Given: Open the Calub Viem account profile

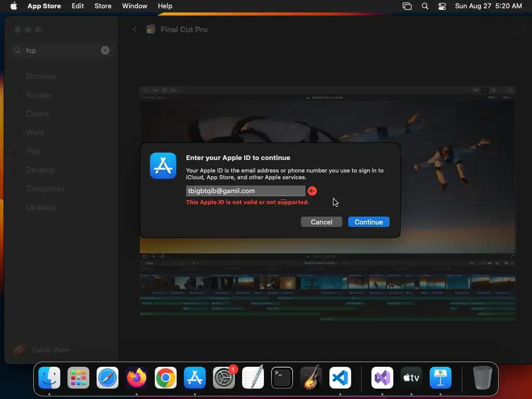Looking at the screenshot, I should [41, 350].
